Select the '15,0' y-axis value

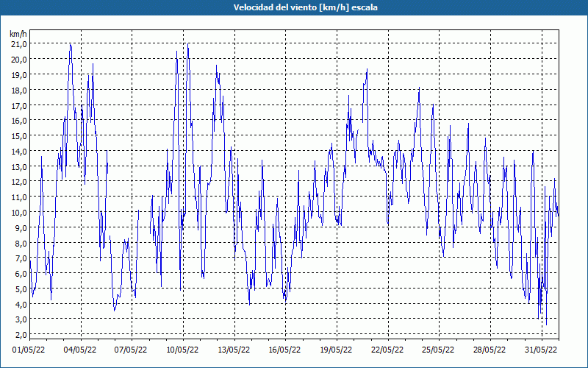[20, 136]
